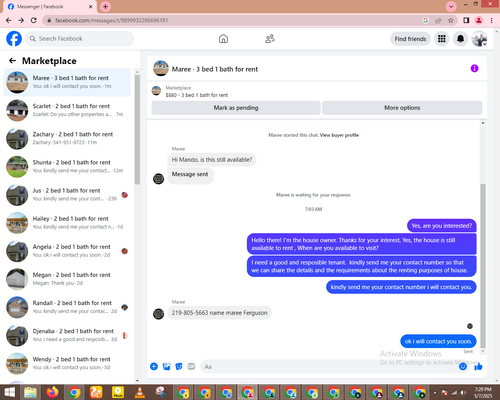Open the Friends icon in top navigation
Image resolution: width=500 pixels, height=400 pixels.
[270, 39]
